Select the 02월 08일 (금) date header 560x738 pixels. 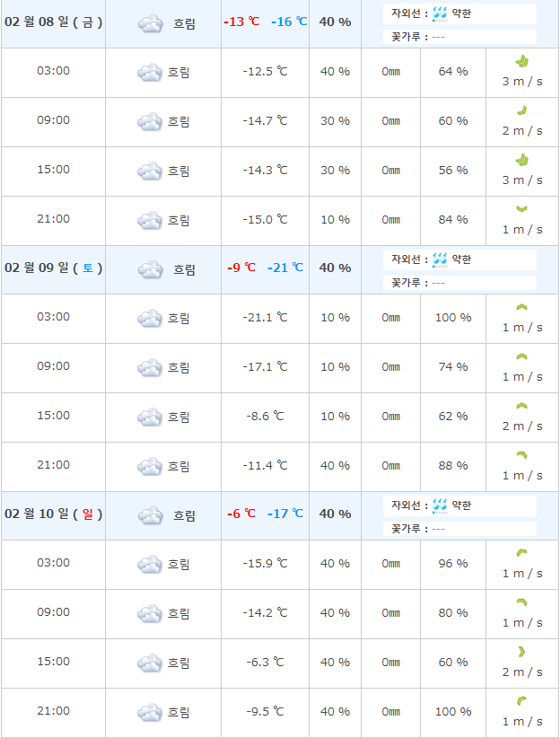(54, 22)
